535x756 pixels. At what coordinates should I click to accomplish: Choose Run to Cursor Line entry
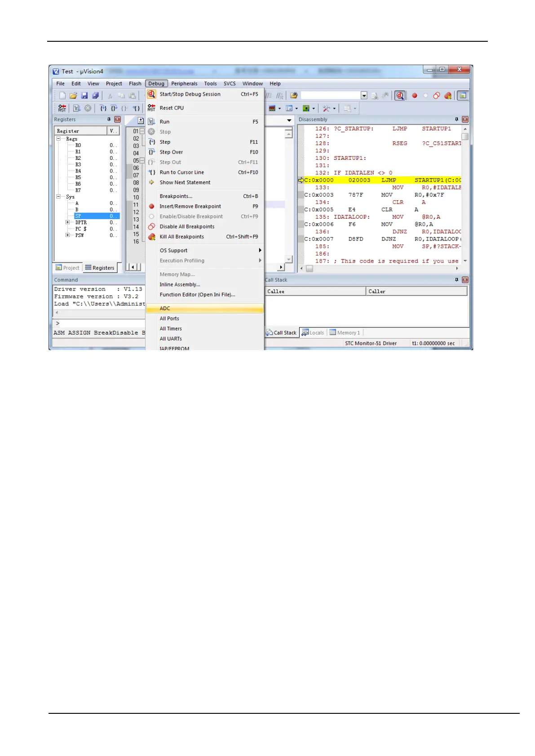coord(205,172)
